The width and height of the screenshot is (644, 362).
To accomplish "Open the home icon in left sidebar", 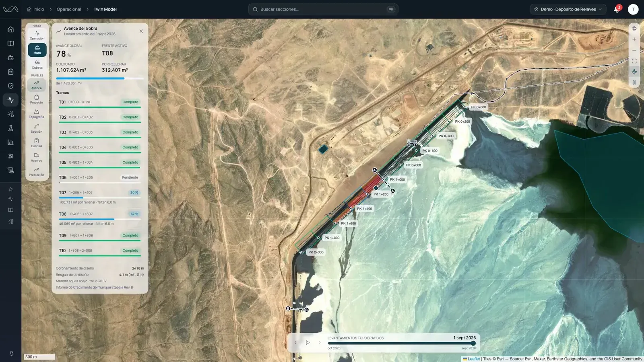I will [11, 29].
